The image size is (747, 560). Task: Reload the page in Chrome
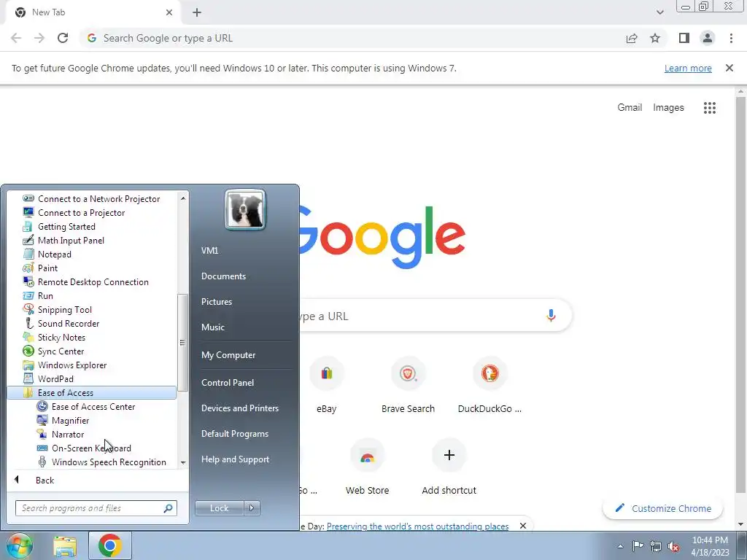coord(63,38)
